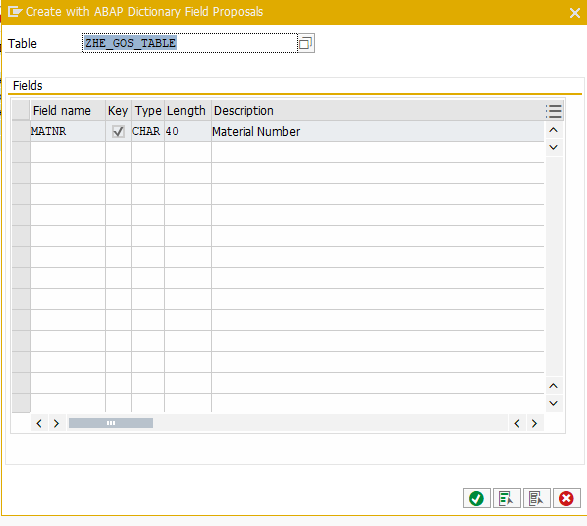
Task: Click the horizontal scrollbar thumb
Action: point(111,423)
